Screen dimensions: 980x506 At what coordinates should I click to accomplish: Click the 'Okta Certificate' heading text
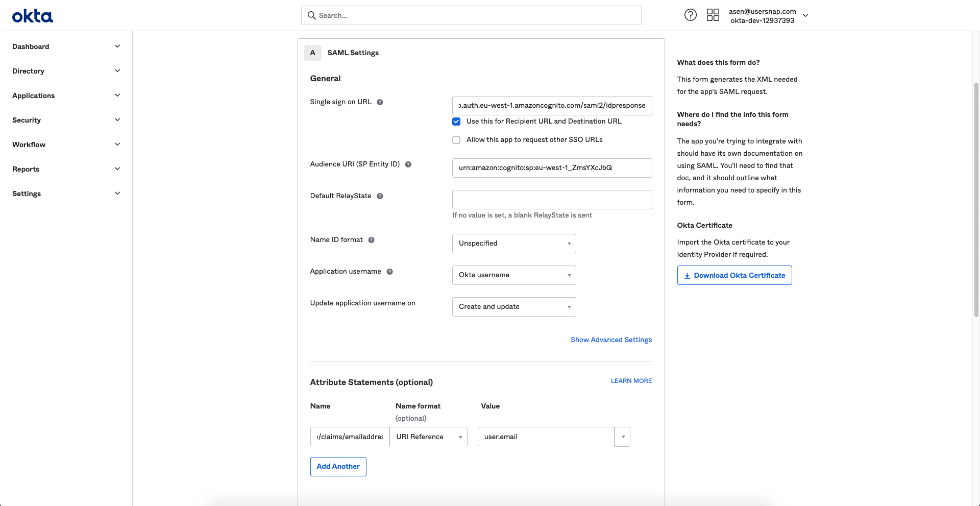704,225
